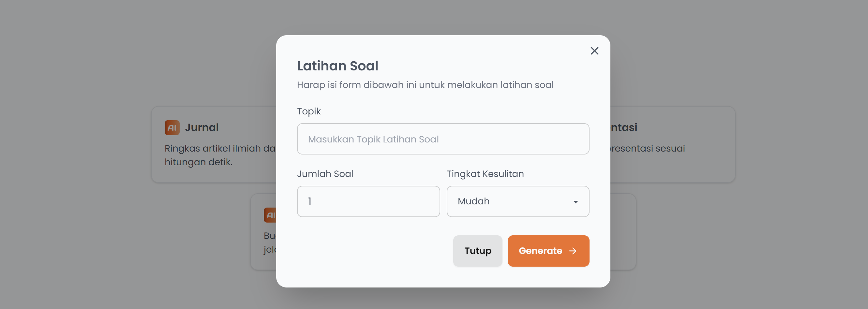This screenshot has width=868, height=309.
Task: Click the Latihan Soal dialog heading
Action: click(337, 66)
